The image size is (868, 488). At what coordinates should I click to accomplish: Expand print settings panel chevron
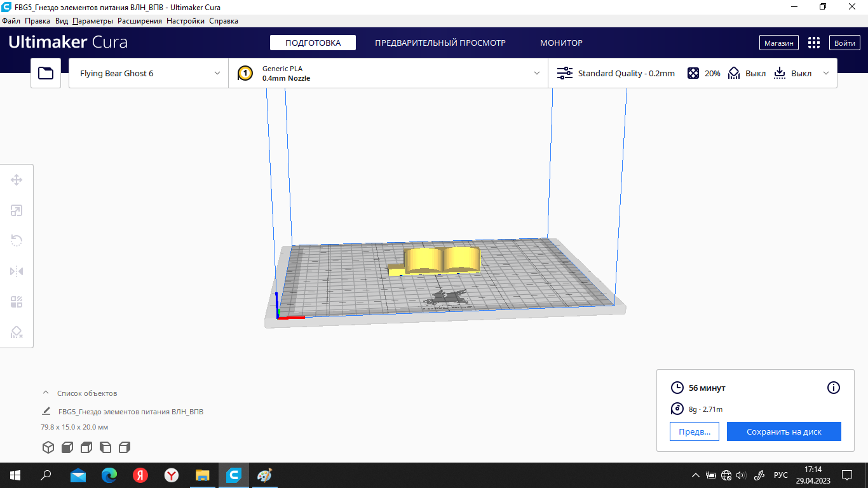[826, 73]
